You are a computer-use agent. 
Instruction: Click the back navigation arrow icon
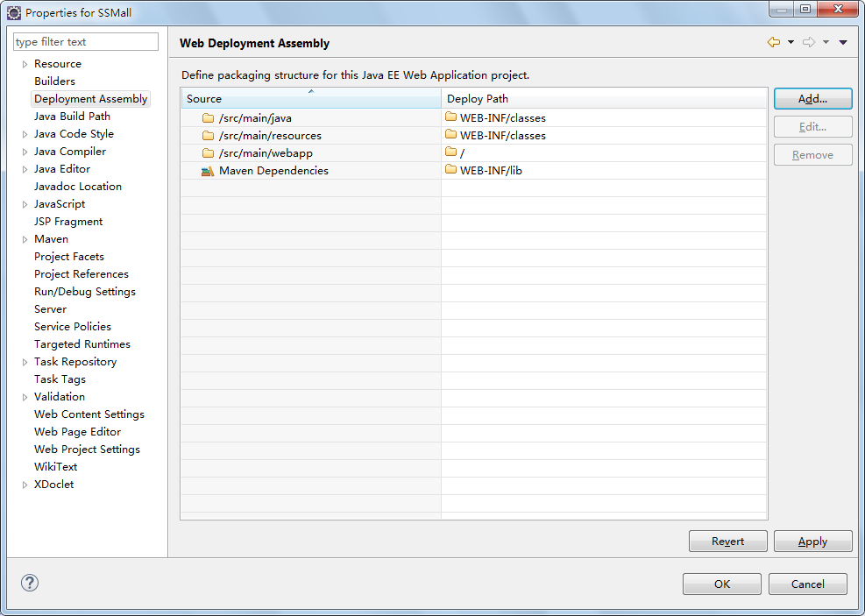(774, 42)
